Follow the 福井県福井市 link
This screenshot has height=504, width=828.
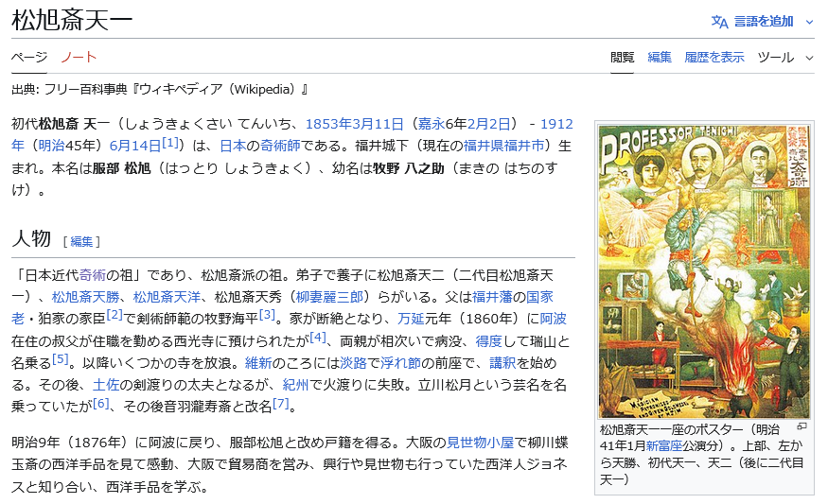coord(503,146)
